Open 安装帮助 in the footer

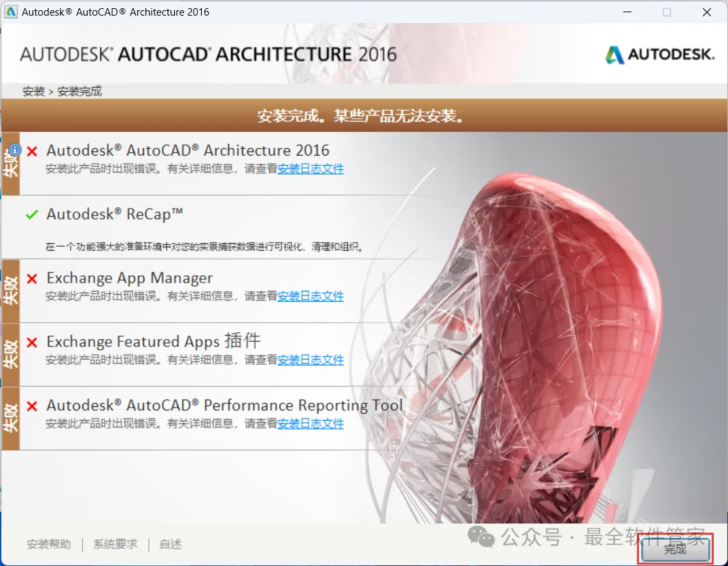click(x=49, y=544)
